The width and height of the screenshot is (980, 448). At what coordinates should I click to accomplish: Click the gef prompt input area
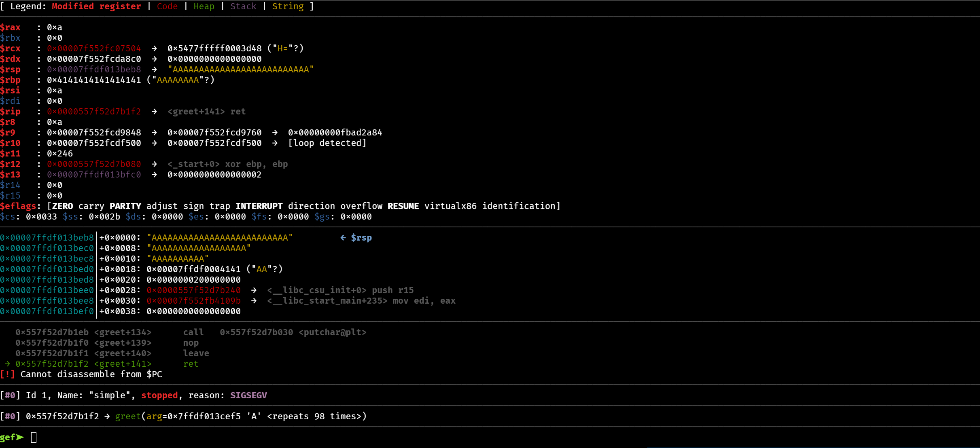(x=34, y=437)
